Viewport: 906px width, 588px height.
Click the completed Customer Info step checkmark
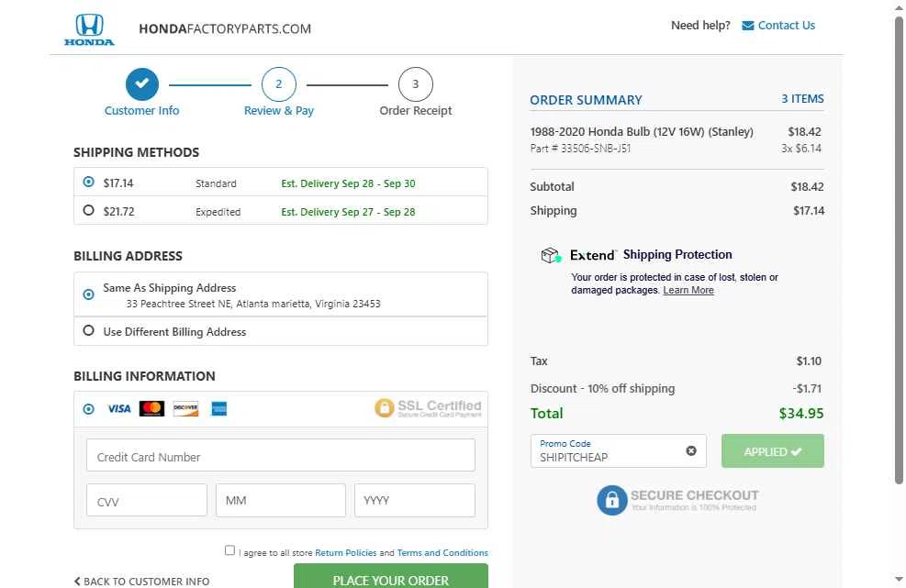(x=142, y=83)
